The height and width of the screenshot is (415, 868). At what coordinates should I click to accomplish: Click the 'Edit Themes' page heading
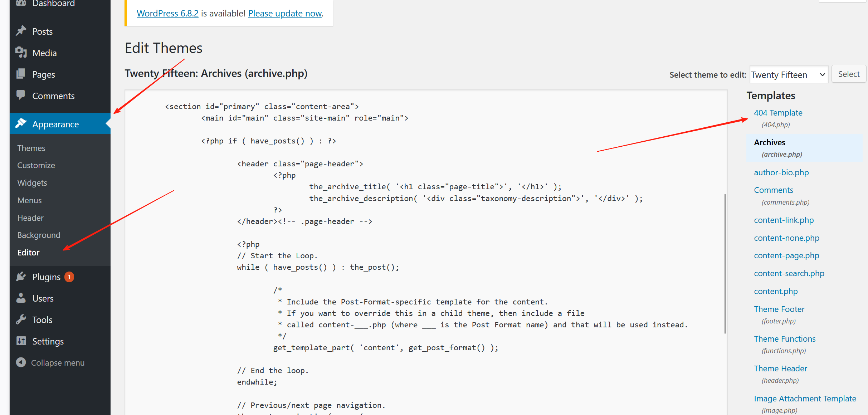164,48
